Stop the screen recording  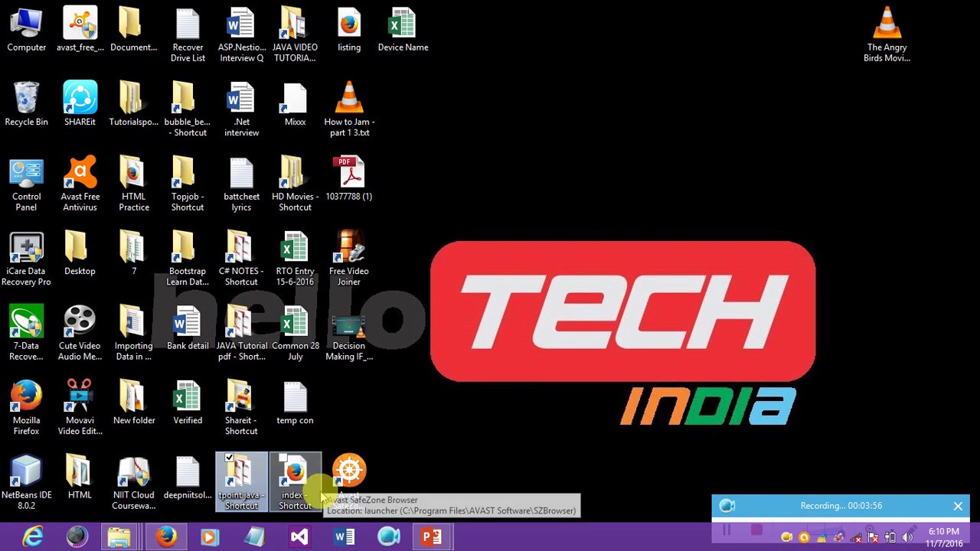point(756,530)
